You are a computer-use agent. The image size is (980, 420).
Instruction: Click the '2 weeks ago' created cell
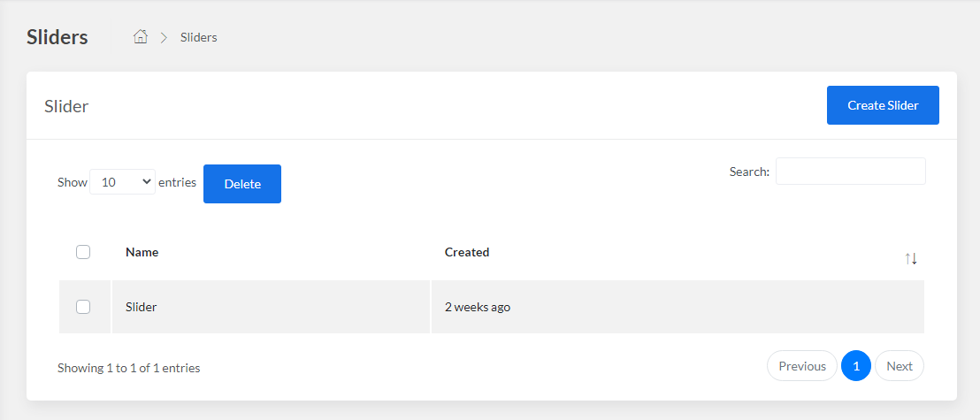[x=478, y=307]
